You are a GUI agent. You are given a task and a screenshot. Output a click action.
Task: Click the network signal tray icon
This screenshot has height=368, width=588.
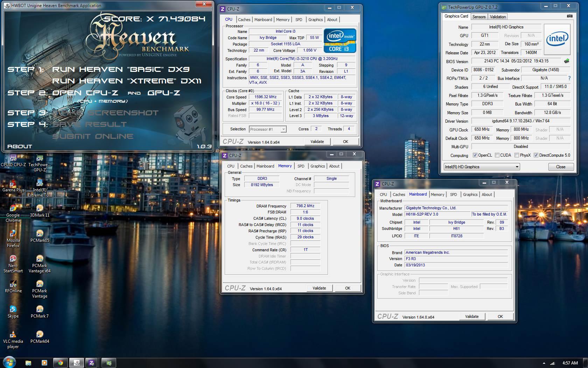553,363
